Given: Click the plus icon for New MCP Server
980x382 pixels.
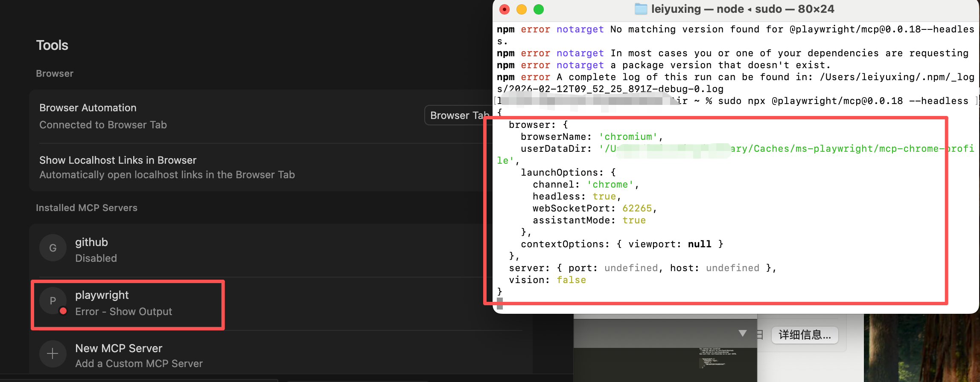Looking at the screenshot, I should (53, 354).
